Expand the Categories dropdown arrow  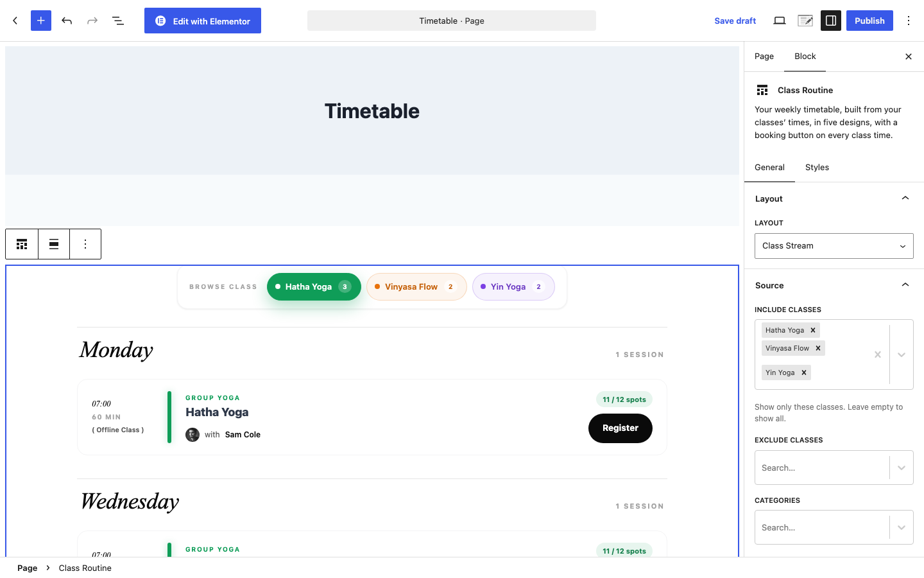click(x=902, y=527)
